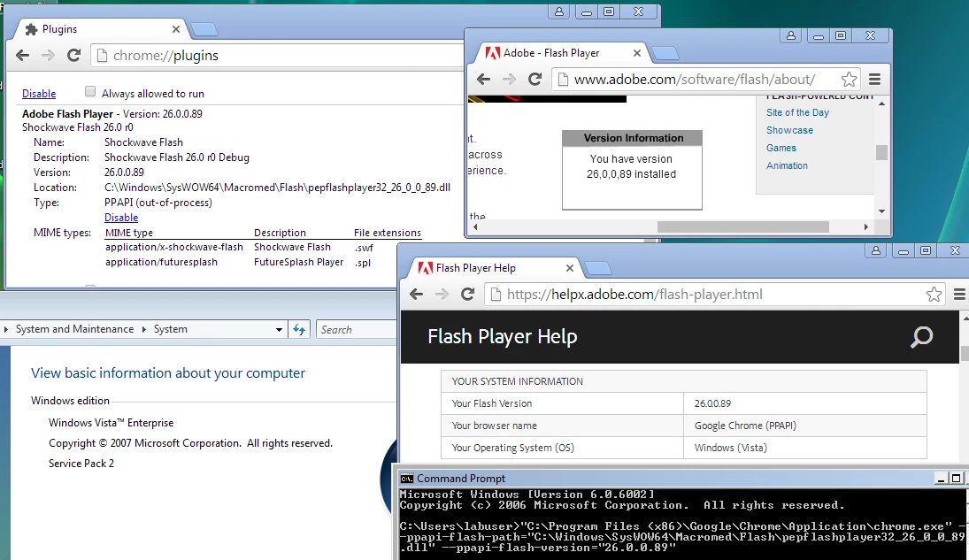Click the chrome://plugins address bar
This screenshot has width=969, height=560.
pos(278,56)
